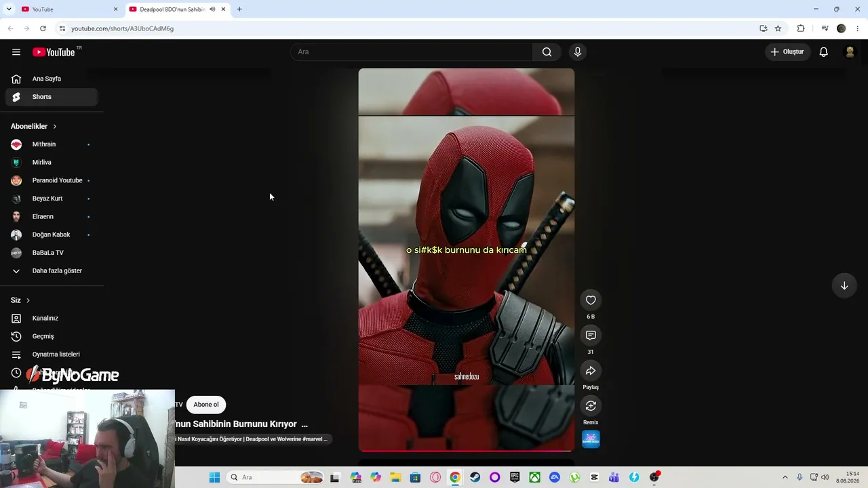This screenshot has width=868, height=488.
Task: Open the Xbox app in taskbar
Action: tap(535, 477)
